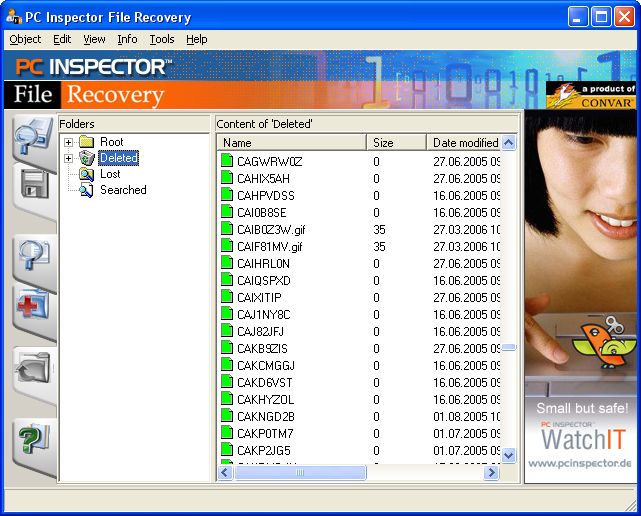Select file CAKHYZOL in list

265,399
